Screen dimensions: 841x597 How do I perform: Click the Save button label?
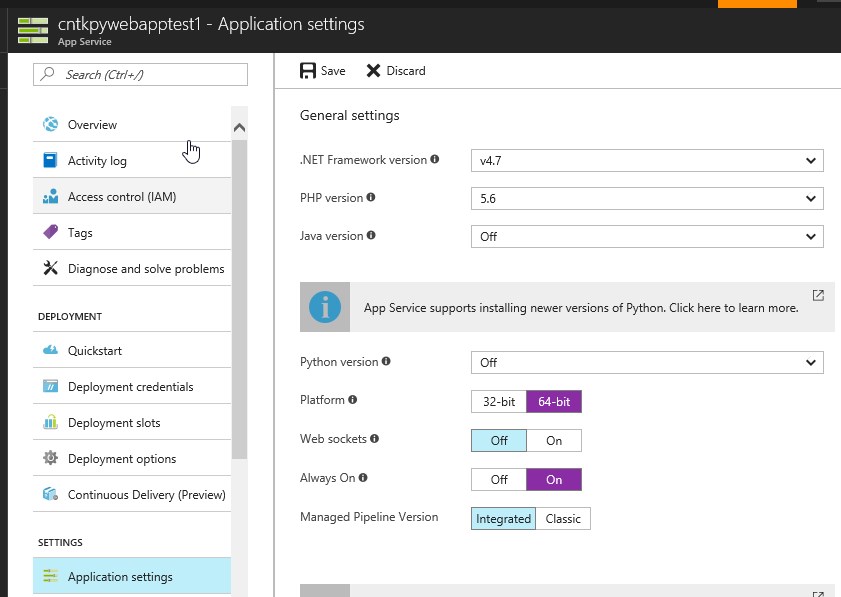pos(333,71)
